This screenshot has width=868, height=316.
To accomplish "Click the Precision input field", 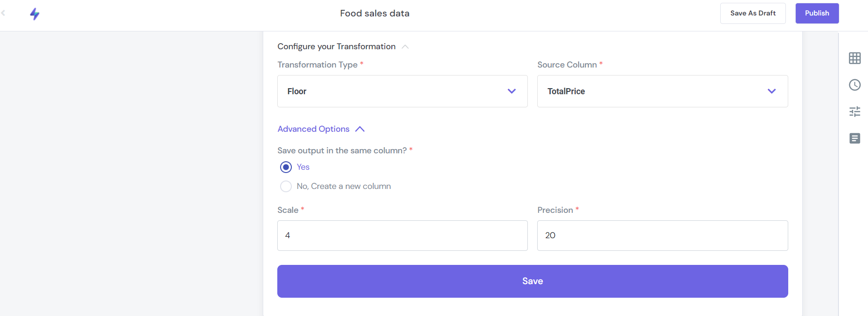I will click(x=662, y=235).
